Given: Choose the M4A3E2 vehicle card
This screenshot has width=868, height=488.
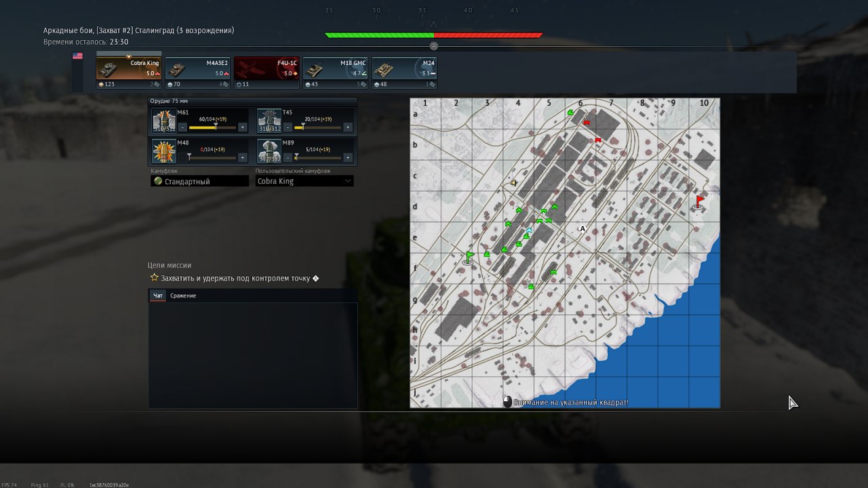Looking at the screenshot, I should click(x=198, y=73).
